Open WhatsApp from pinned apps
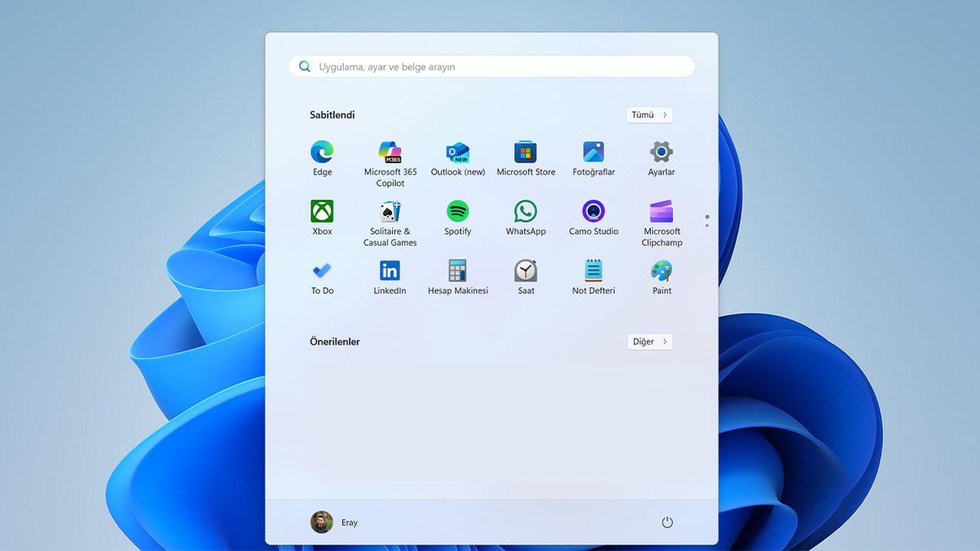 tap(525, 212)
